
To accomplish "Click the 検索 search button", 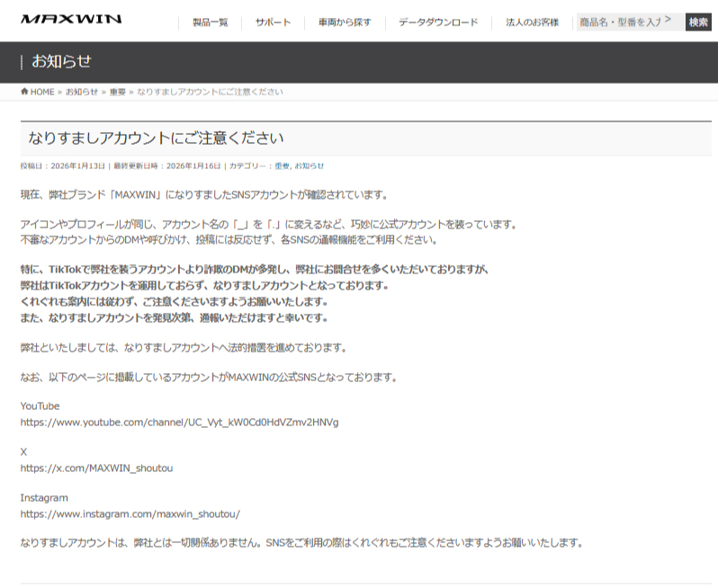I will tap(698, 22).
